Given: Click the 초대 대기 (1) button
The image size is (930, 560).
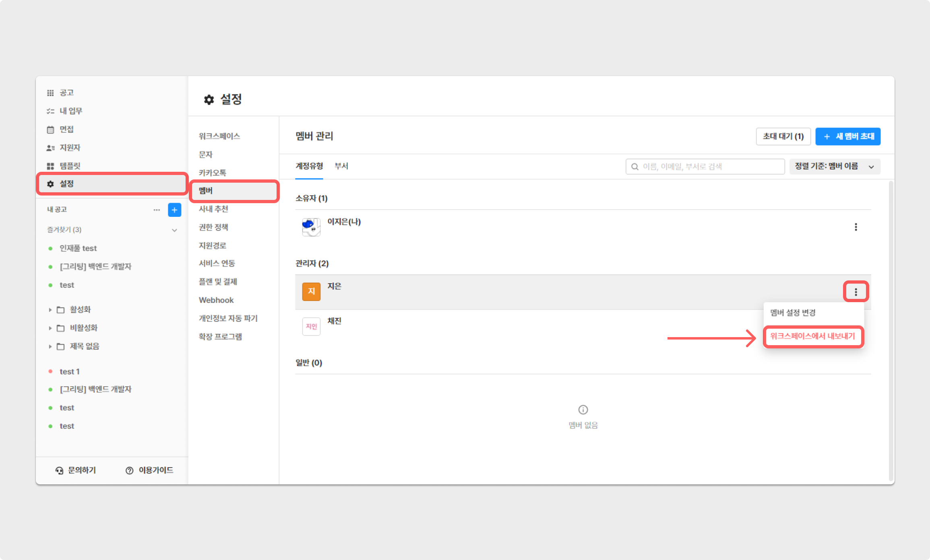Looking at the screenshot, I should click(783, 136).
